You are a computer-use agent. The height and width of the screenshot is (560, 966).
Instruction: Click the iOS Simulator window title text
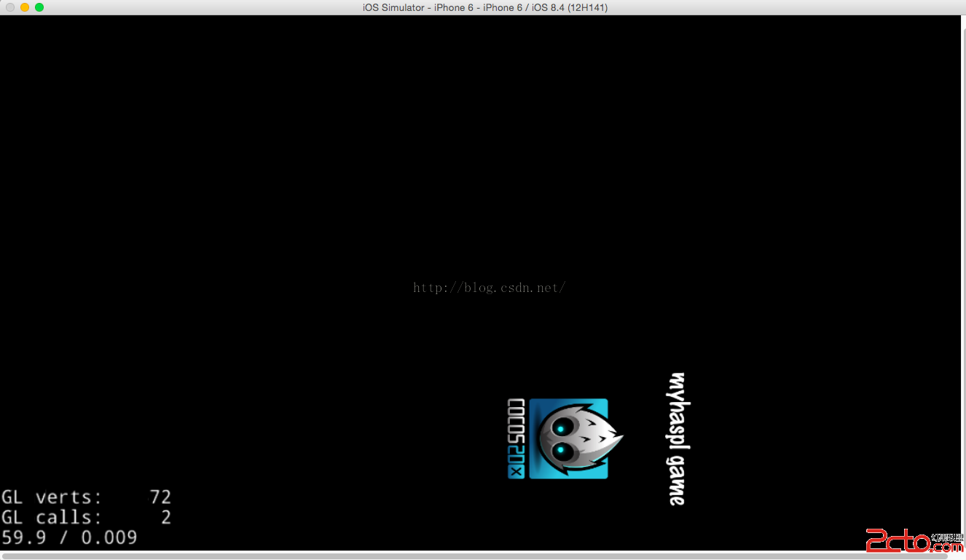[485, 7]
